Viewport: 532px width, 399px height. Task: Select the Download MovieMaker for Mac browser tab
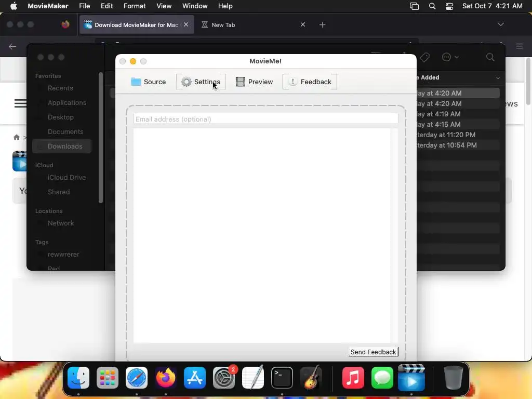point(137,25)
